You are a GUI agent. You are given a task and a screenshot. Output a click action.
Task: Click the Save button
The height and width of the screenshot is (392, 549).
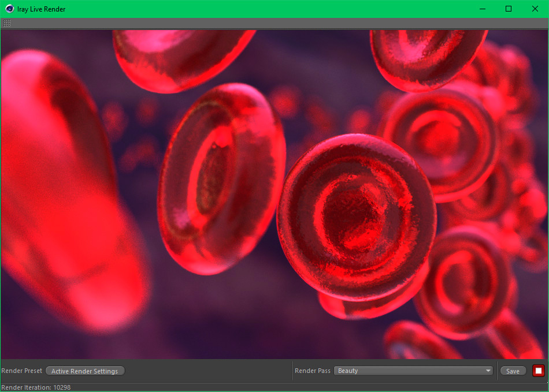[x=513, y=371]
